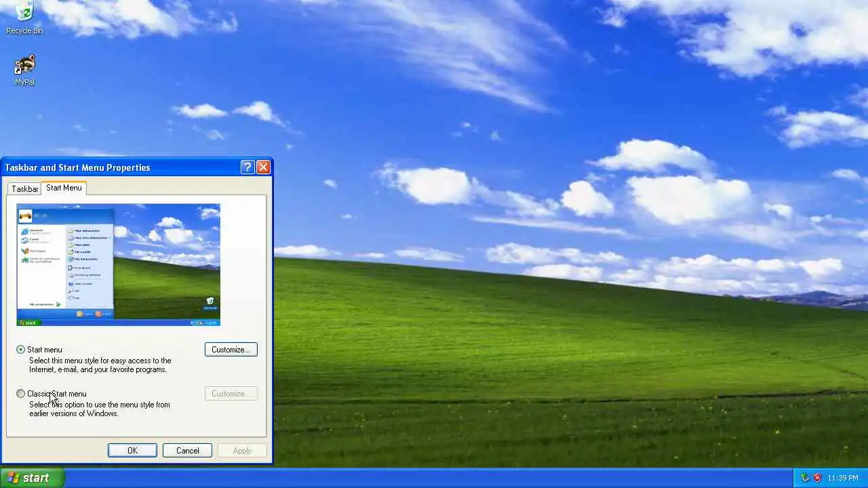Image resolution: width=868 pixels, height=488 pixels.
Task: Click the 'menu style from earlier versions' description
Action: (100, 409)
